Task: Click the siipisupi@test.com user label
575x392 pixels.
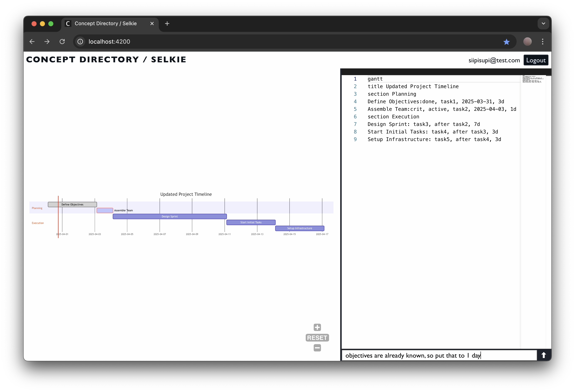Action: coord(494,60)
